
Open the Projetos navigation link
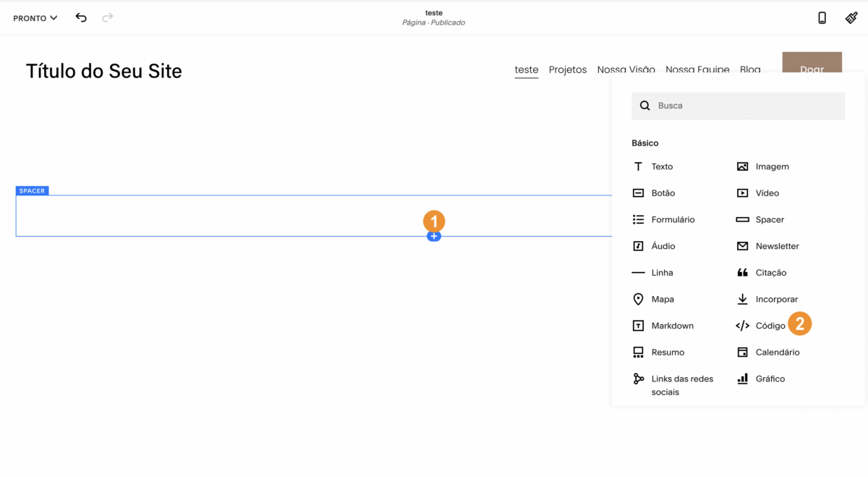click(x=568, y=69)
